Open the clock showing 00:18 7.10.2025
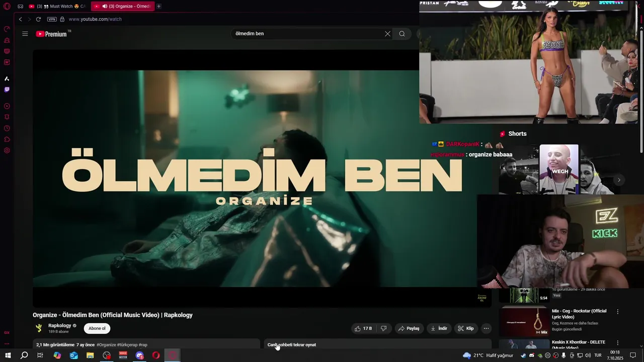 (x=615, y=355)
